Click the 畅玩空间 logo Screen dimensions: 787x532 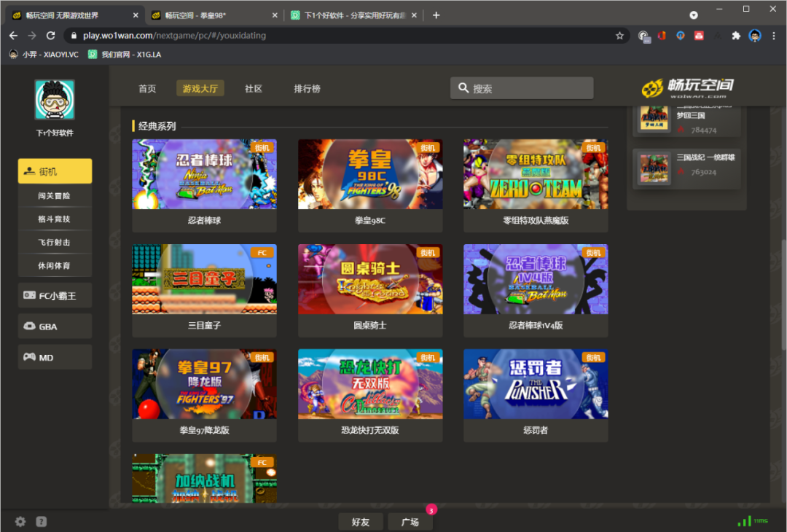coord(687,87)
